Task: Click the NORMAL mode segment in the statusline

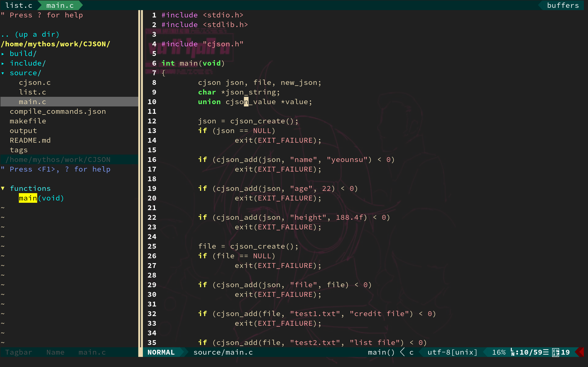Action: 161,352
